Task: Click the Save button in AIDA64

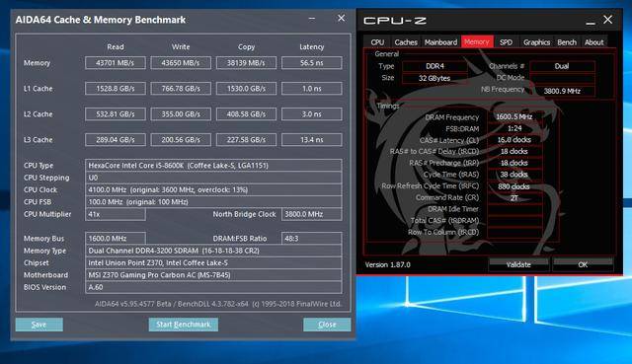Action: [39, 325]
